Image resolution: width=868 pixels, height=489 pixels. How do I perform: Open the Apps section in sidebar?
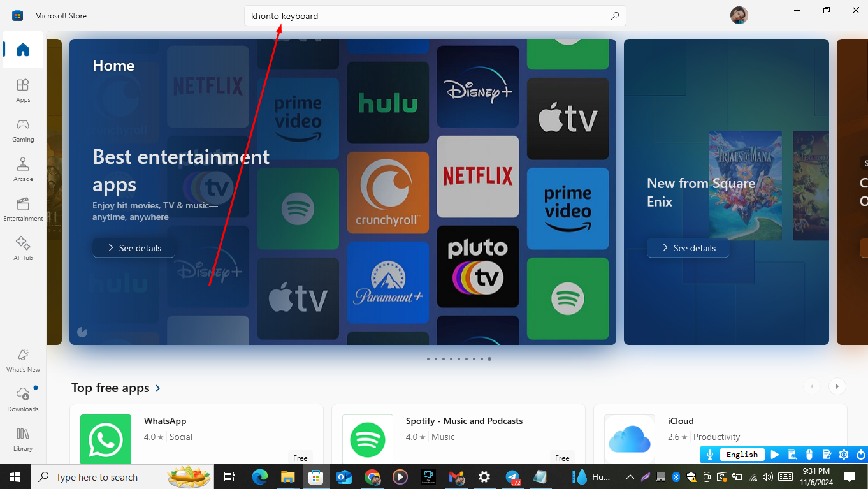(23, 90)
